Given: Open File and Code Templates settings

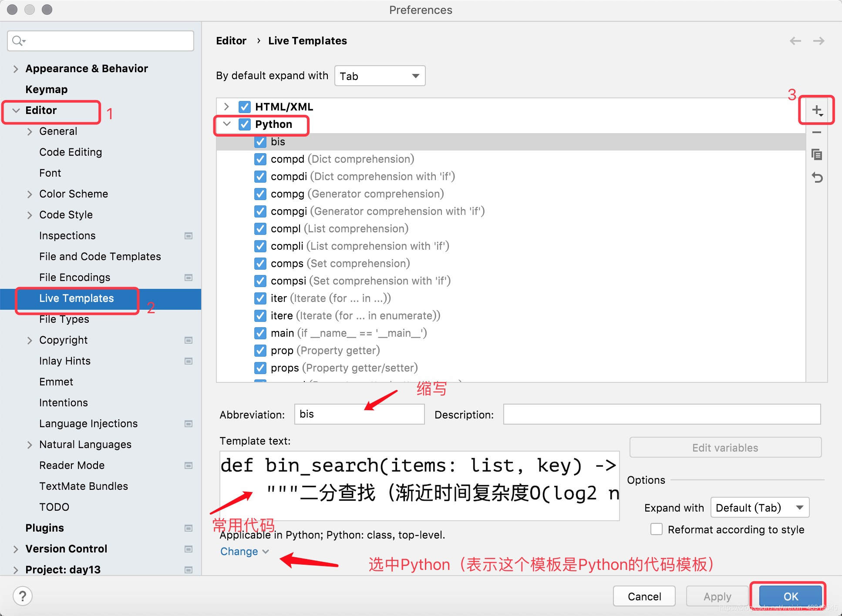Looking at the screenshot, I should [x=100, y=257].
